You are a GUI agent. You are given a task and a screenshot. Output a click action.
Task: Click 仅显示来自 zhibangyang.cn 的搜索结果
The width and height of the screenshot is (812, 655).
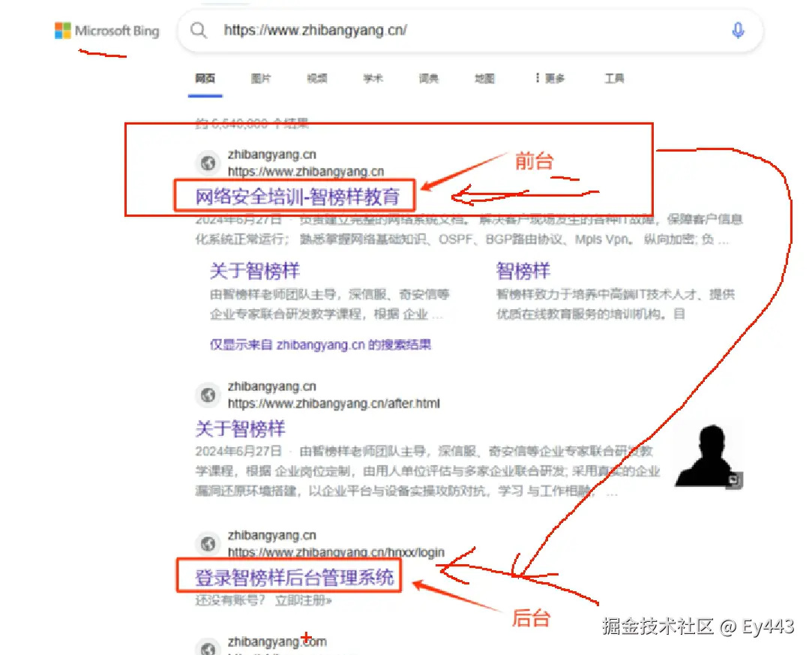click(x=320, y=344)
